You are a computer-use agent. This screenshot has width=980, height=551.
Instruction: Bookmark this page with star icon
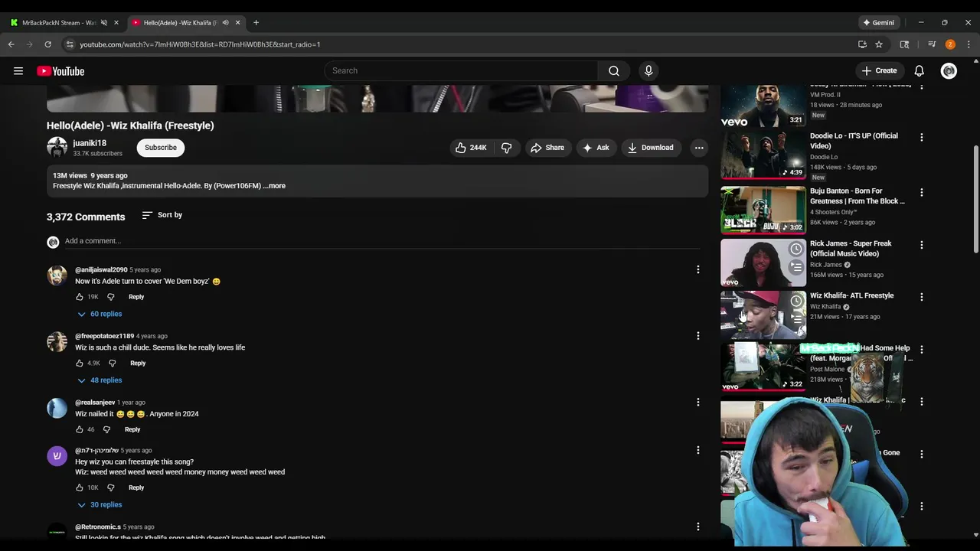879,44
